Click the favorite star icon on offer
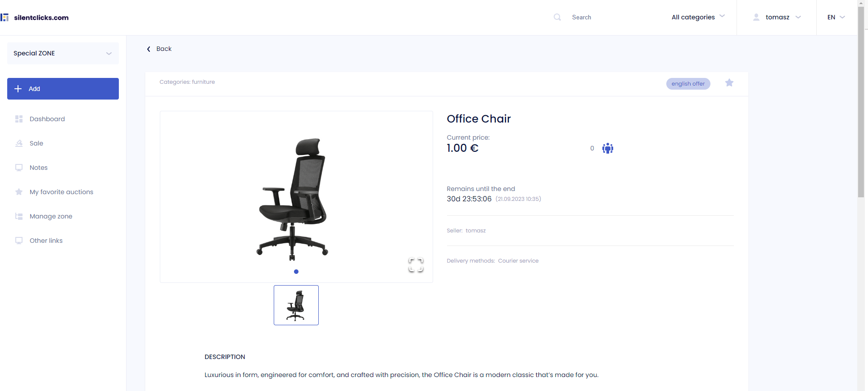The height and width of the screenshot is (391, 868). 729,83
